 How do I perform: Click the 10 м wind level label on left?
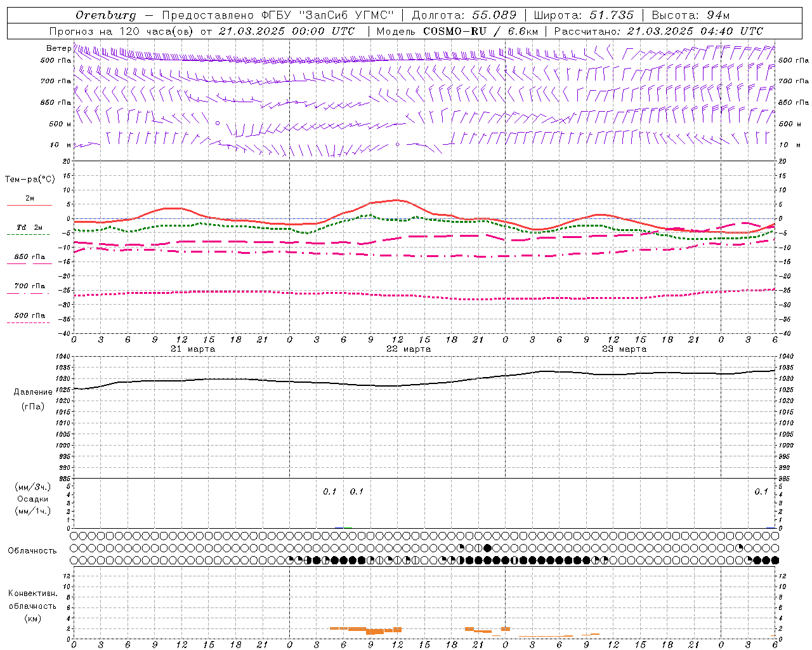(x=61, y=145)
